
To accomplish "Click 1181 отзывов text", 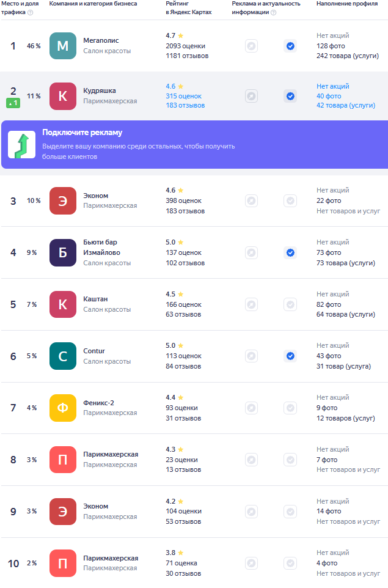I will [x=187, y=56].
